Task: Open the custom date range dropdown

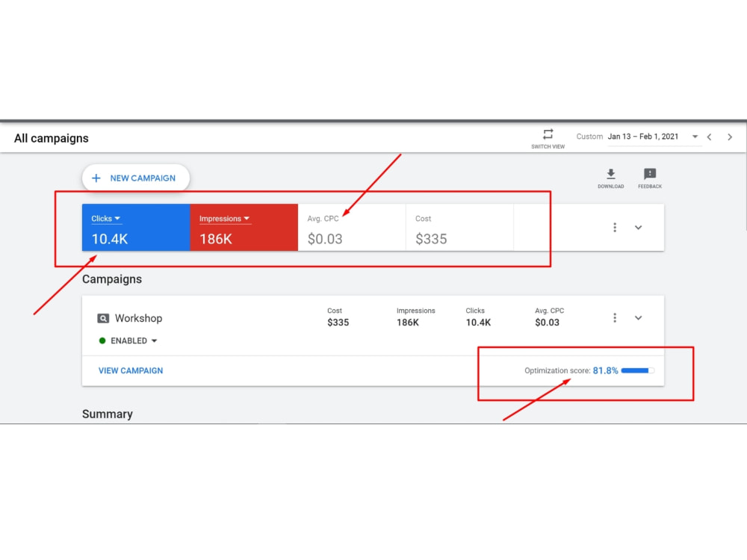Action: (695, 137)
